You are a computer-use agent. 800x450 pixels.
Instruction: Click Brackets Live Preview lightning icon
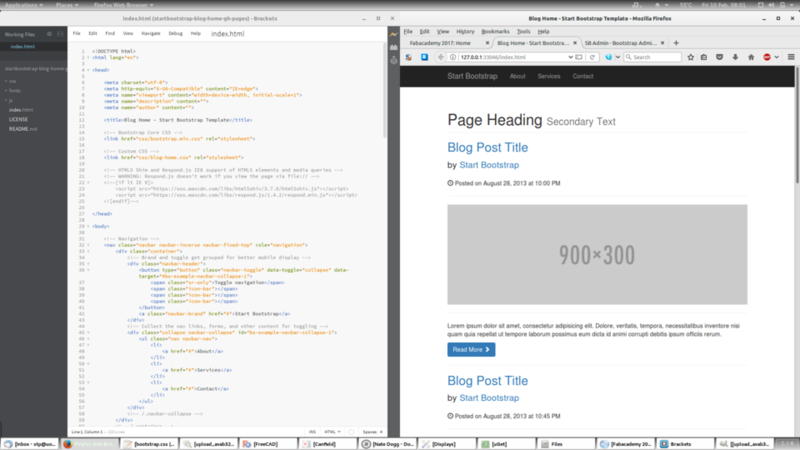(x=393, y=34)
